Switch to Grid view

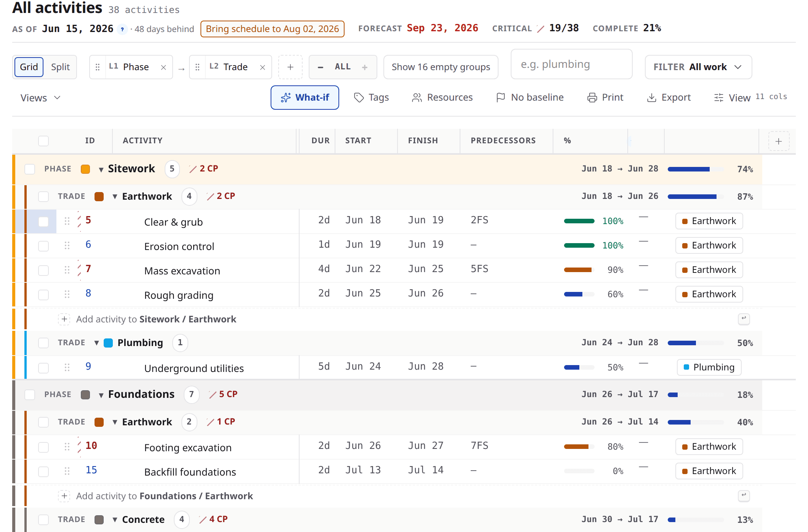tap(29, 67)
